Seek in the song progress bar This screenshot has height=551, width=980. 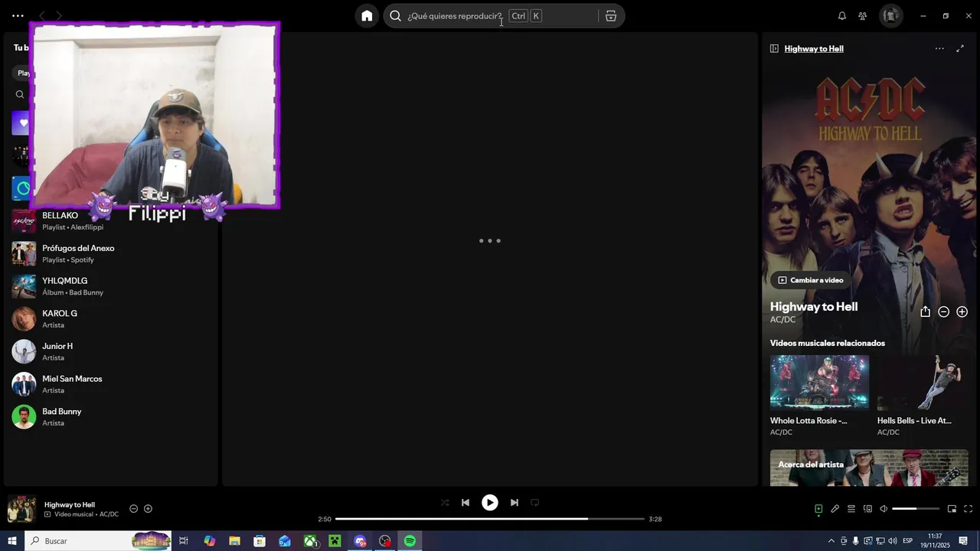pos(490,519)
